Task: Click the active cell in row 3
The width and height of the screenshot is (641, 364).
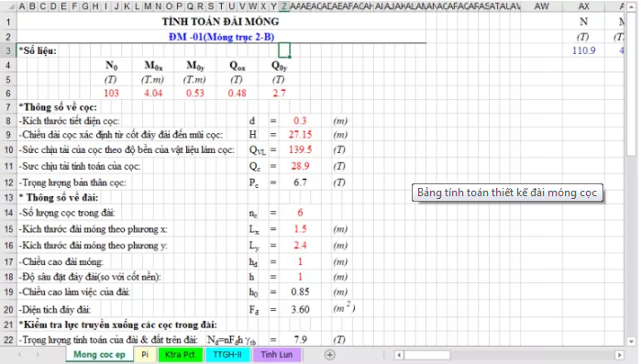Action: [x=284, y=50]
